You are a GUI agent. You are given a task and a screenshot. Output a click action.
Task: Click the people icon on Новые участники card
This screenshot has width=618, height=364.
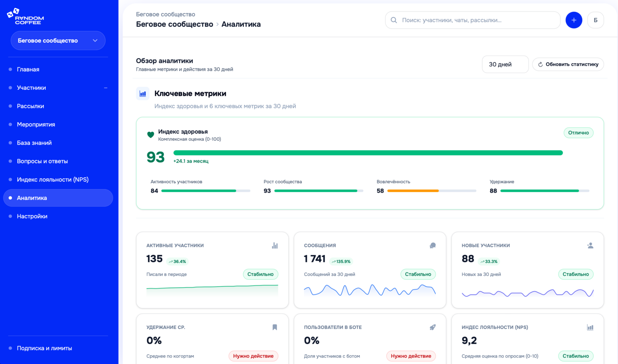click(x=590, y=245)
